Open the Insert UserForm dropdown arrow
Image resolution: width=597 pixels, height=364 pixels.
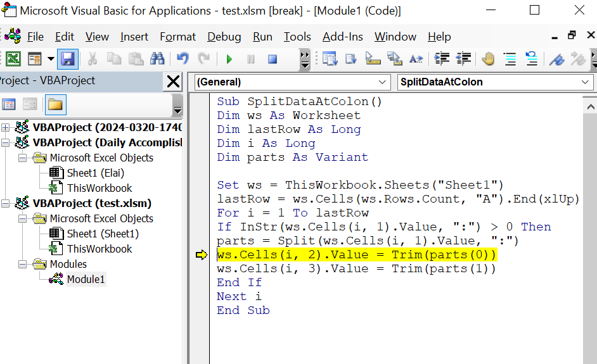[51, 59]
